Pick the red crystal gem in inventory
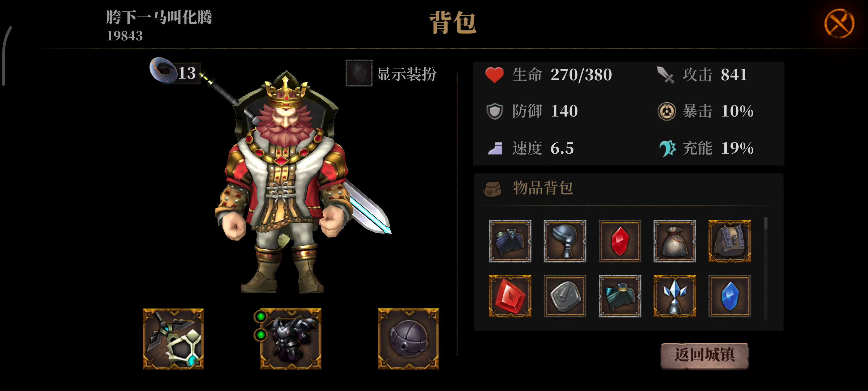Viewport: 868px width, 391px height. pos(620,241)
